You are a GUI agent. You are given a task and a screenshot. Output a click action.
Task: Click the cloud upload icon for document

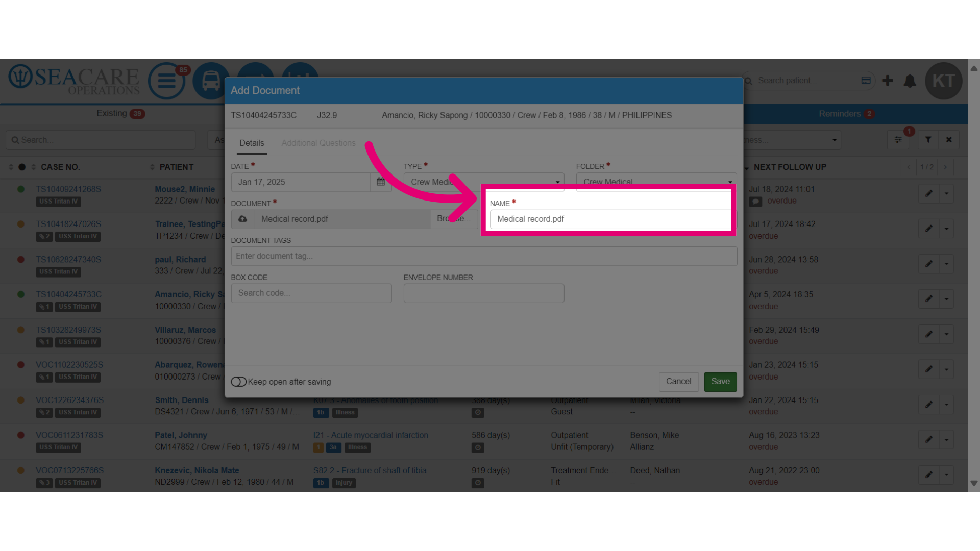242,219
